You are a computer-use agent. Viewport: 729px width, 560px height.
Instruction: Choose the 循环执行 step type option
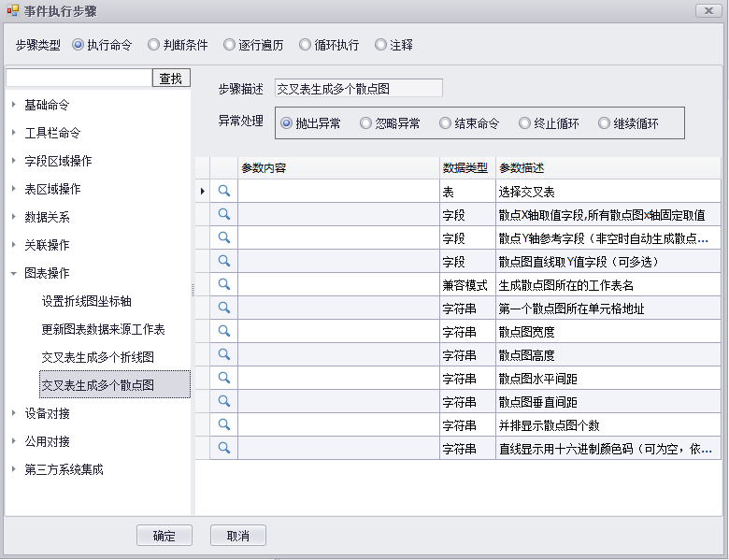tap(305, 45)
